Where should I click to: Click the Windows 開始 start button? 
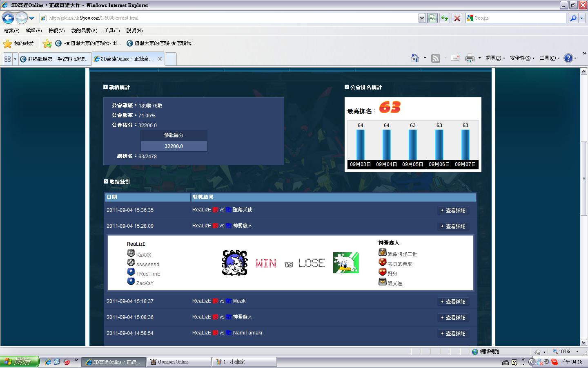pos(20,362)
